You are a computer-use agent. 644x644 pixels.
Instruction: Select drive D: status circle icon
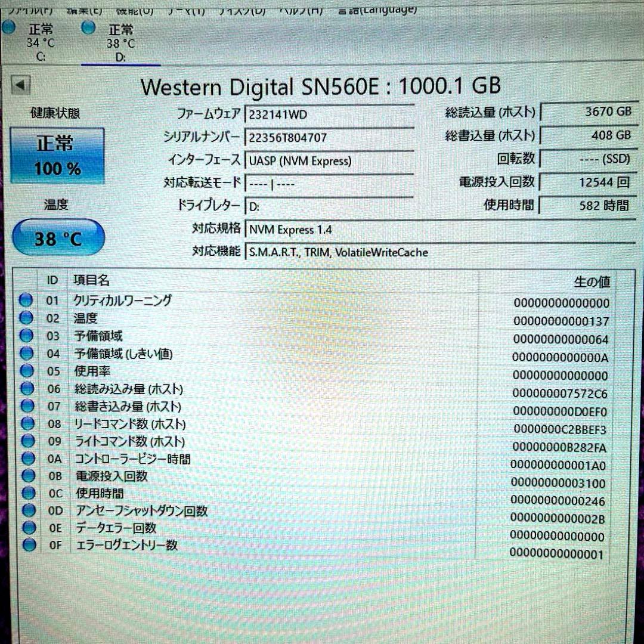[x=88, y=27]
